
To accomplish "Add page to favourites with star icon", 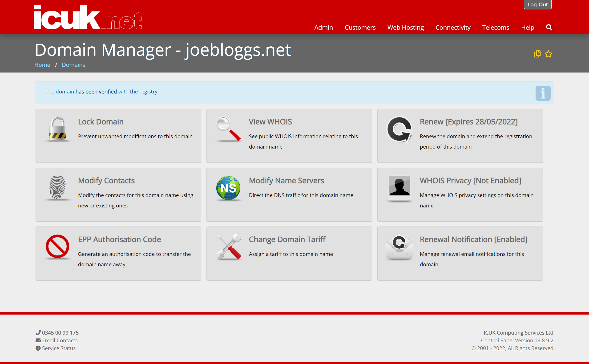I will point(548,54).
